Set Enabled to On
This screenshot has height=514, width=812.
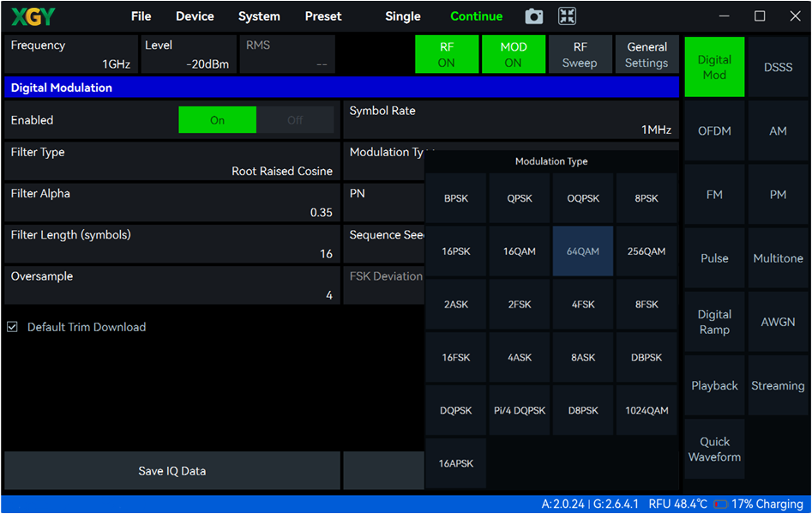pyautogui.click(x=218, y=120)
